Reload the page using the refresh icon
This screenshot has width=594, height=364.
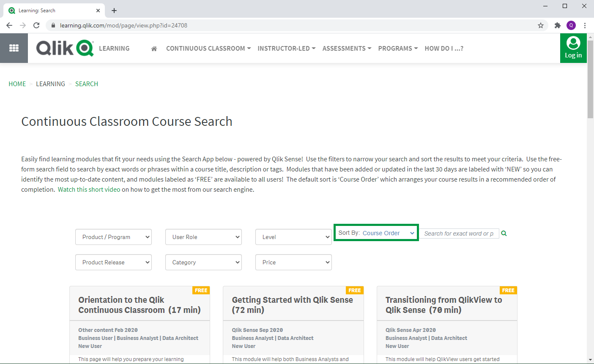[x=36, y=25]
